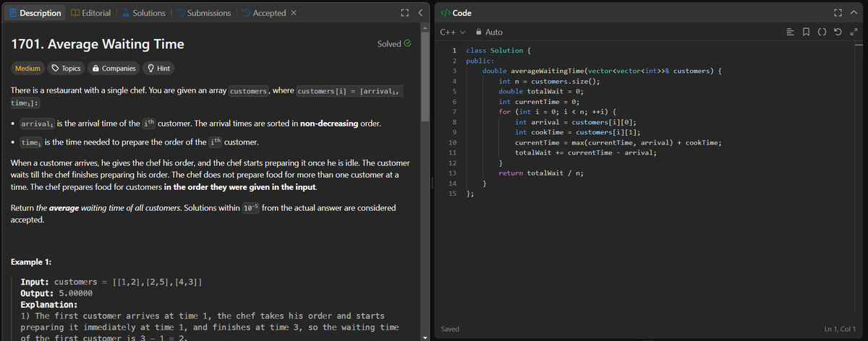Open the C++ language dropdown
Image resolution: width=868 pixels, height=341 pixels.
click(451, 33)
